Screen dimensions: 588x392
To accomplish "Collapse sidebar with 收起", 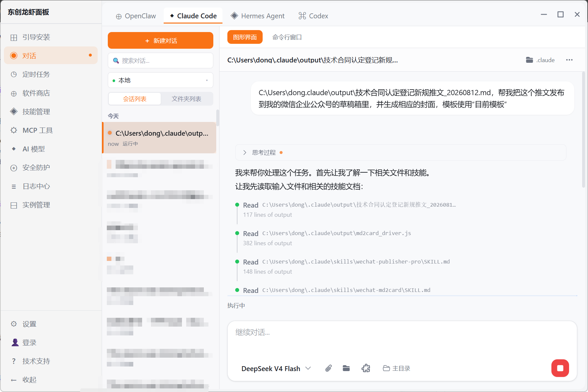I will tap(51, 380).
